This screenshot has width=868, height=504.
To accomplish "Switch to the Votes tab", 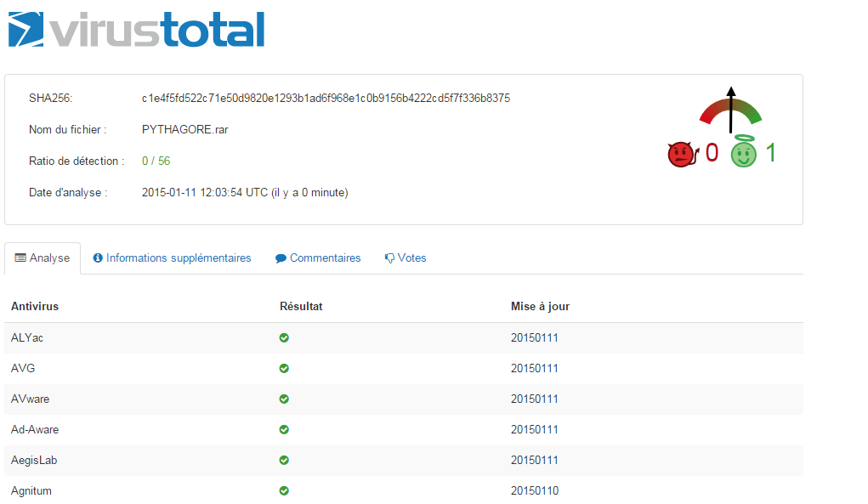I will [406, 258].
